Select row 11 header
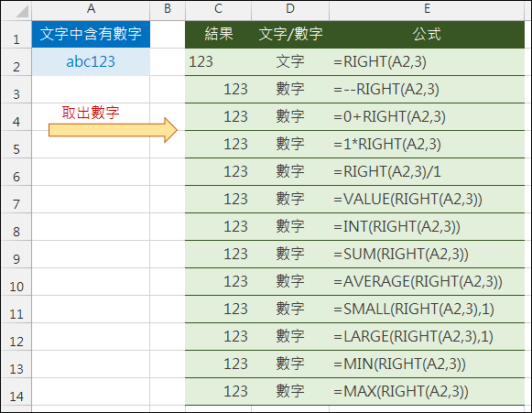The height and width of the screenshot is (413, 532). tap(16, 310)
